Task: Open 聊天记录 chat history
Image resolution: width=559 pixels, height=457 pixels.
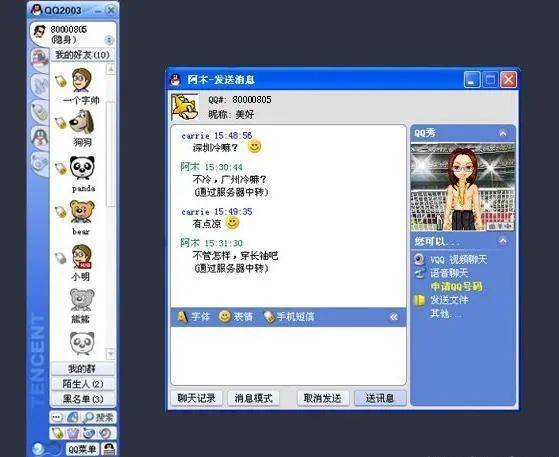Action: [196, 398]
